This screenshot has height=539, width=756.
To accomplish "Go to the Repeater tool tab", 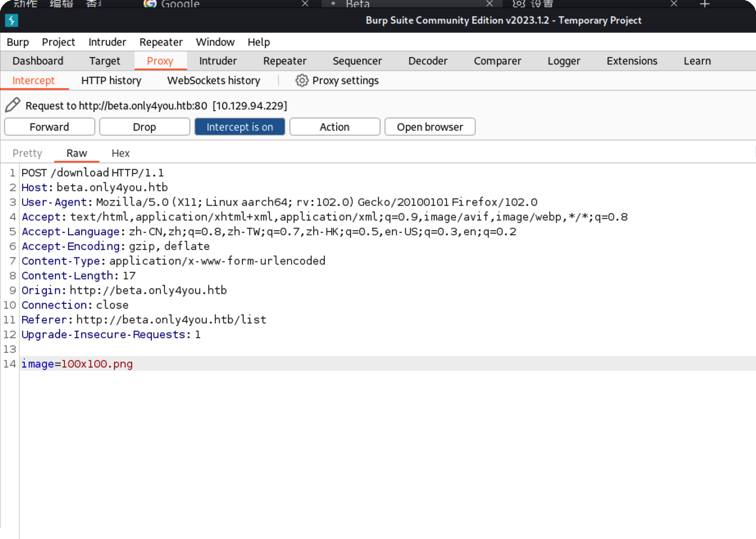I will [x=285, y=61].
